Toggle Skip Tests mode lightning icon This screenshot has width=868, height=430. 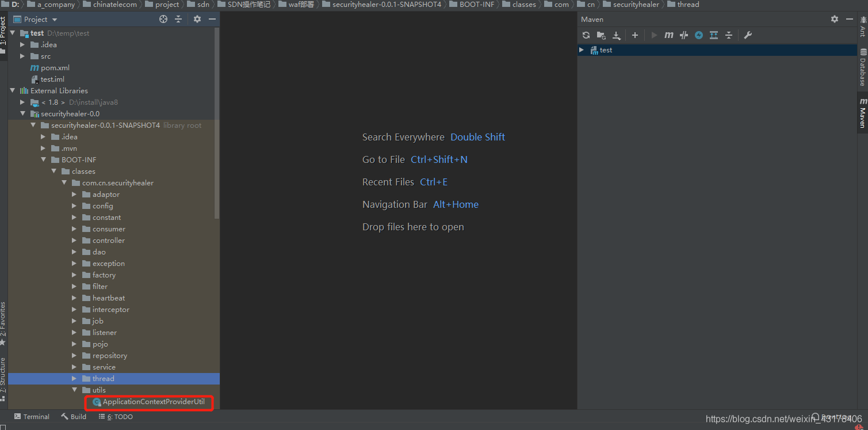pyautogui.click(x=699, y=35)
